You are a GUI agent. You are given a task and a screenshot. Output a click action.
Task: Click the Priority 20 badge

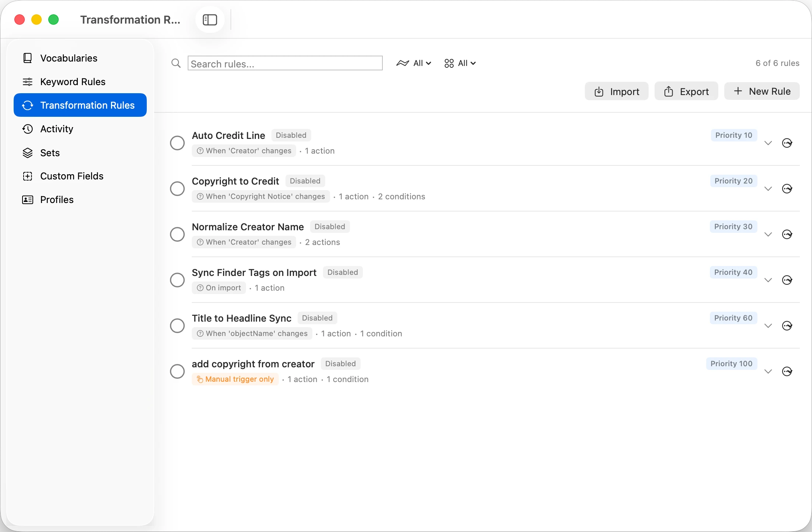[733, 181]
